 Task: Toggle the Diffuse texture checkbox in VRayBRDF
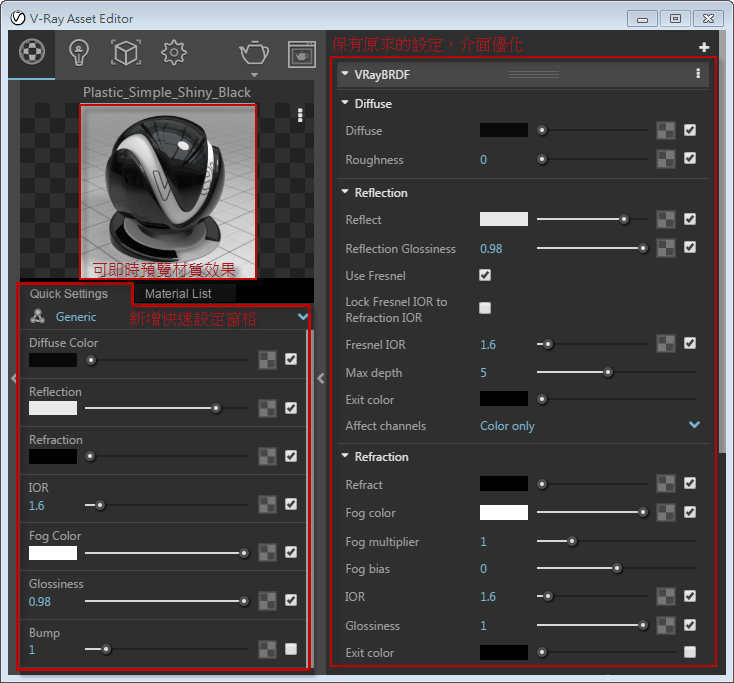(x=690, y=130)
